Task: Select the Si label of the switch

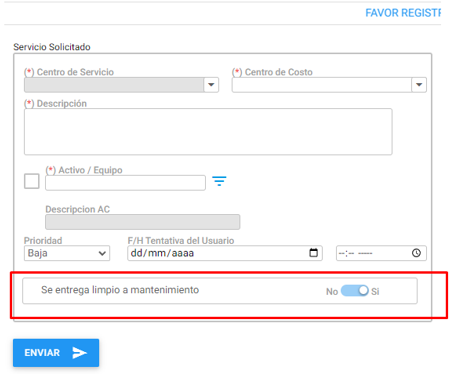Action: coord(375,292)
